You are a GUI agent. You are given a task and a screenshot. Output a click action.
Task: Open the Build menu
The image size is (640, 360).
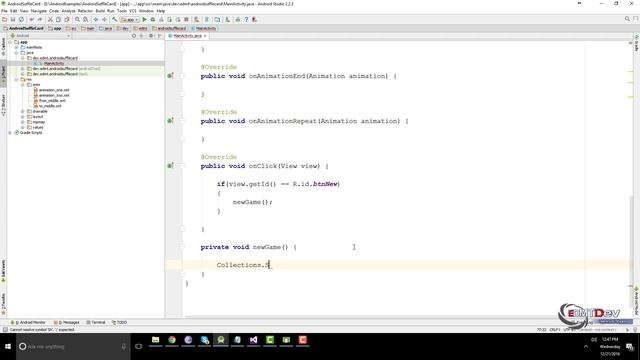pyautogui.click(x=100, y=11)
